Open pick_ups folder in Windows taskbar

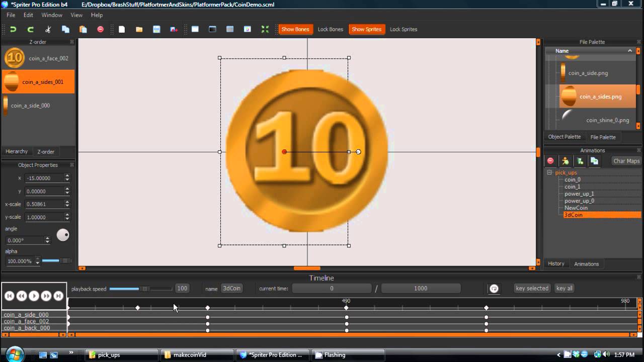[x=122, y=355]
